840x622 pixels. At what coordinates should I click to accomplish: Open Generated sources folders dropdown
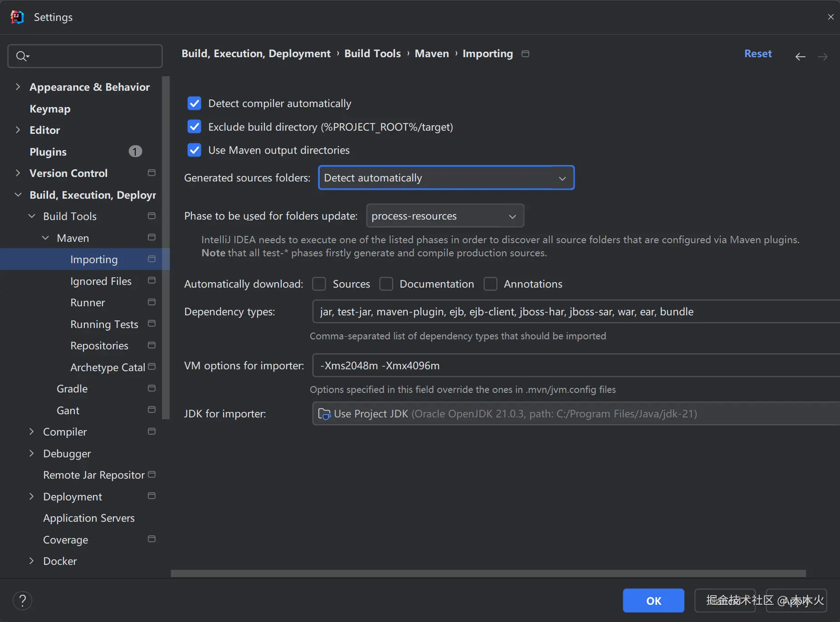446,178
